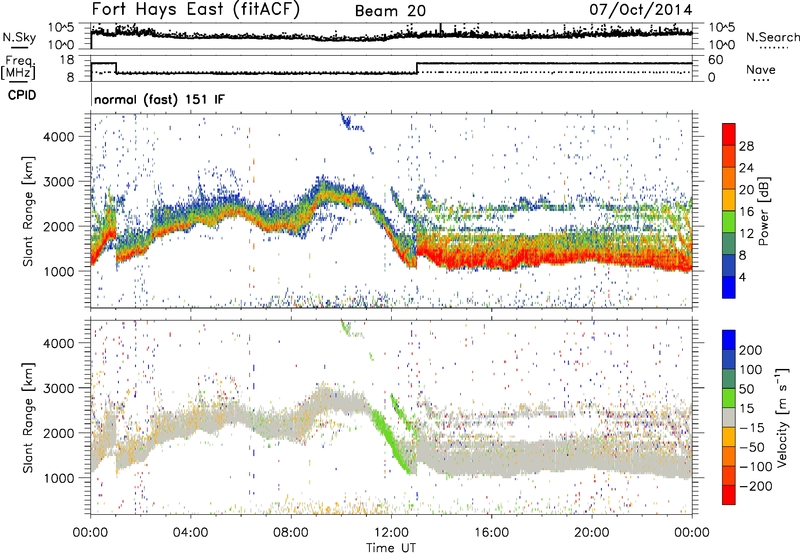
Task: Click the red bottom of velocity color bar
Action: (x=729, y=495)
